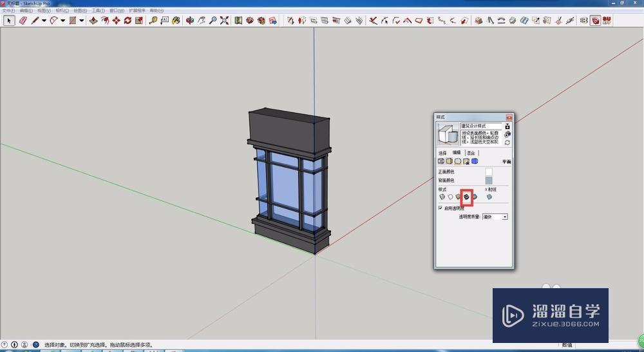
Task: Open the transparency quality dropdown
Action: [x=495, y=217]
